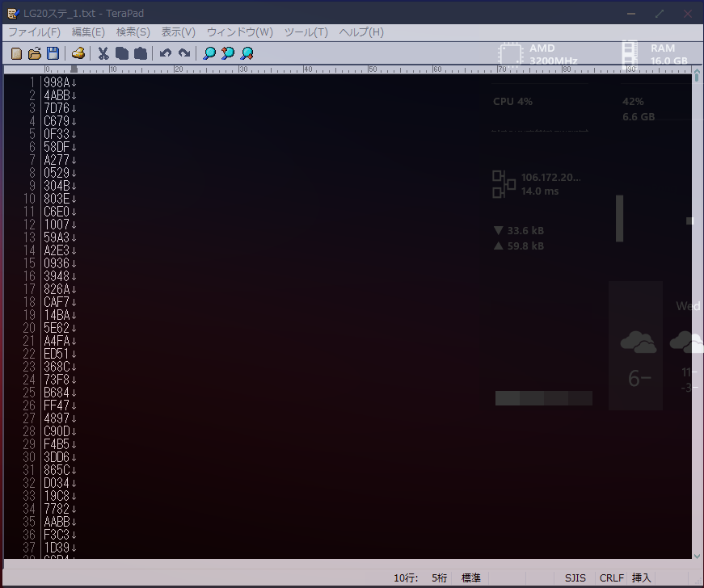
Task: Click the text line A4FA
Action: pos(57,341)
